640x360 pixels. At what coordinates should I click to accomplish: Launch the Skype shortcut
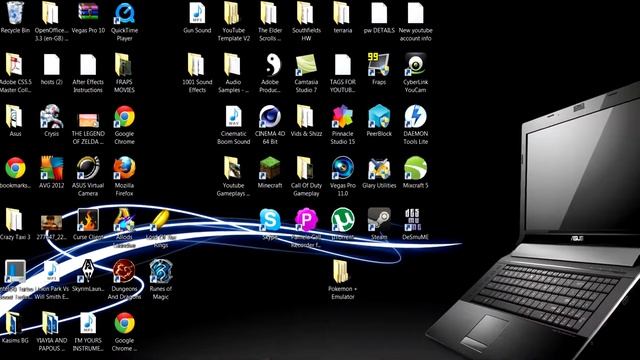pos(270,220)
